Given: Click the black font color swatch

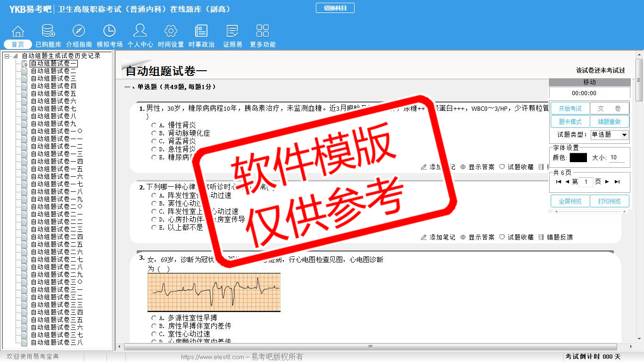Looking at the screenshot, I should [x=578, y=158].
